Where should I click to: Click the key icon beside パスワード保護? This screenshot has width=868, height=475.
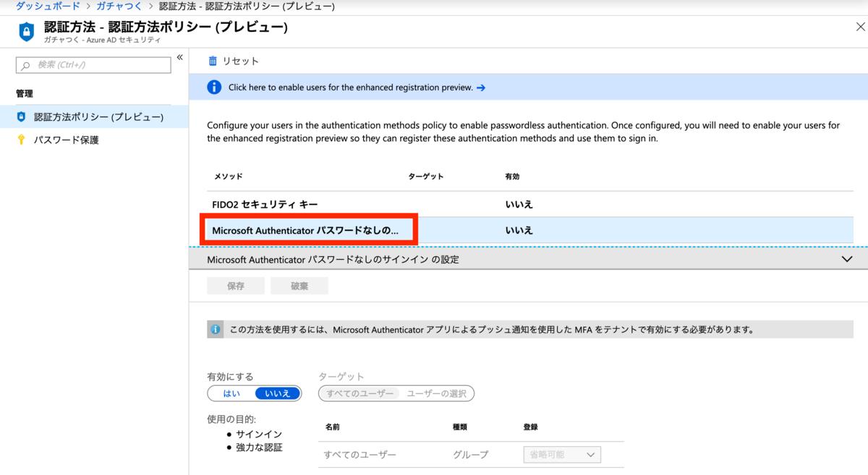(21, 140)
